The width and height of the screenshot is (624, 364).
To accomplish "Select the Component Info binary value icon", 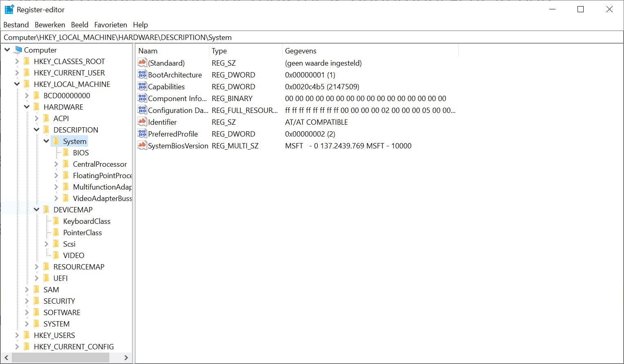I will pos(142,98).
